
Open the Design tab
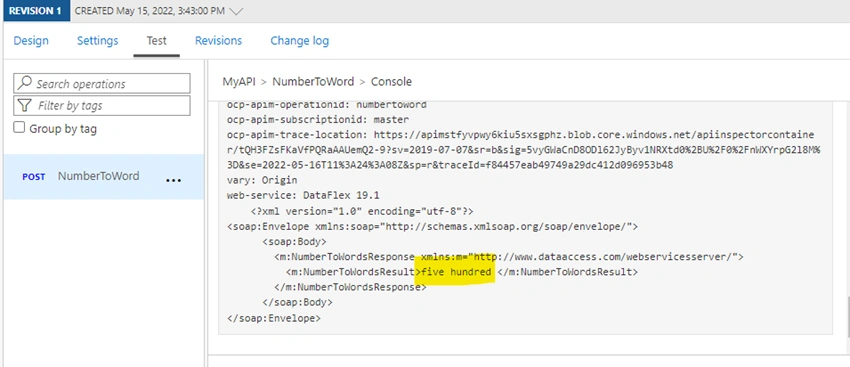pos(31,41)
